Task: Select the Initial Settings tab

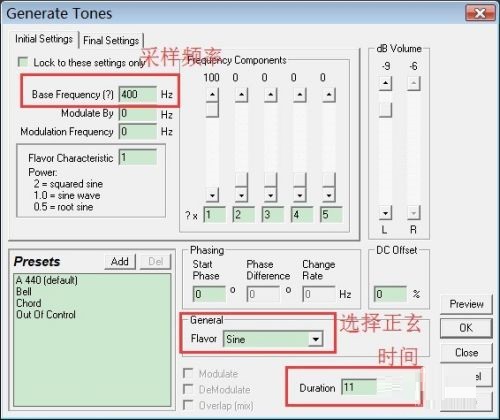Action: [44, 39]
